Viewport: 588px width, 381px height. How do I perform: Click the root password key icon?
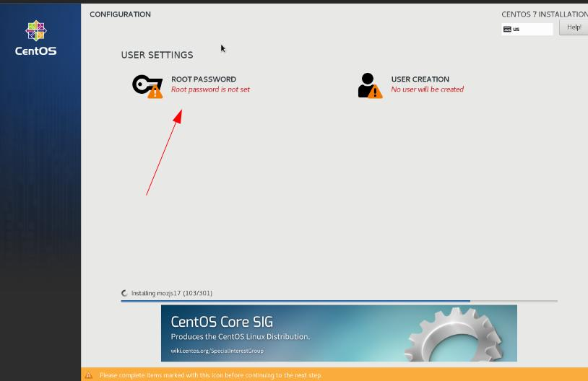[x=143, y=84]
